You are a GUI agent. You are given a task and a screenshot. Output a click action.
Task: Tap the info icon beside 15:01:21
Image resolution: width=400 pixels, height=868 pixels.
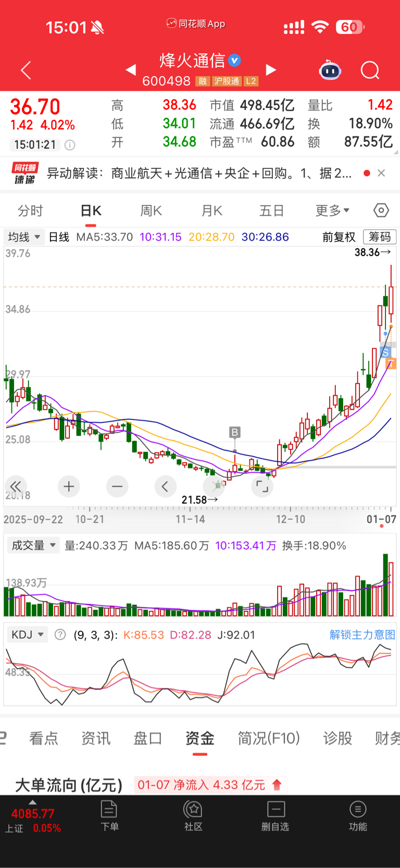pos(70,145)
